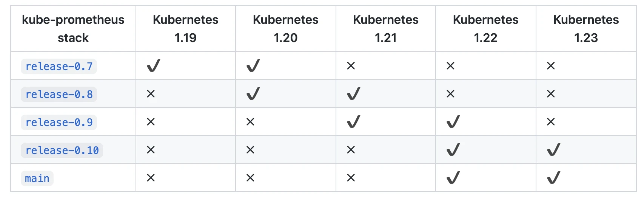Click checkmark for release-0.9 on Kubernetes 1.22

(453, 122)
